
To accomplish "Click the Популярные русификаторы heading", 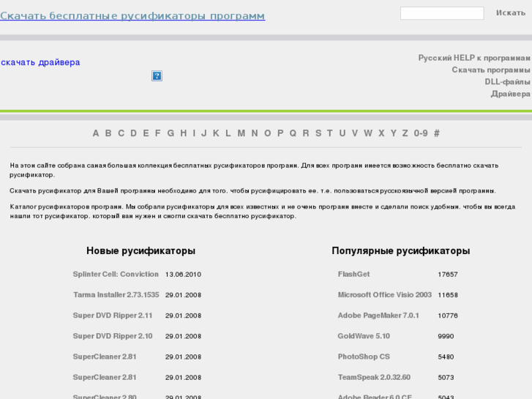I will (x=401, y=251).
